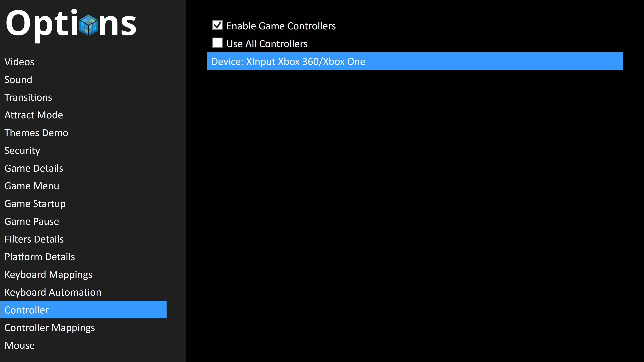Select Transitions in the sidebar

(x=28, y=97)
